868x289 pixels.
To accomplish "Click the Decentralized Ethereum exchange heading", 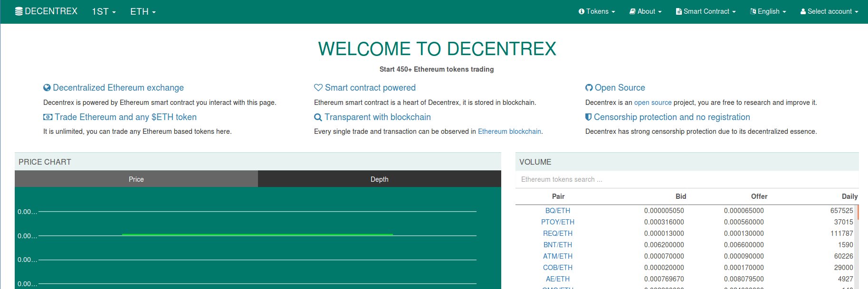I will click(x=118, y=88).
